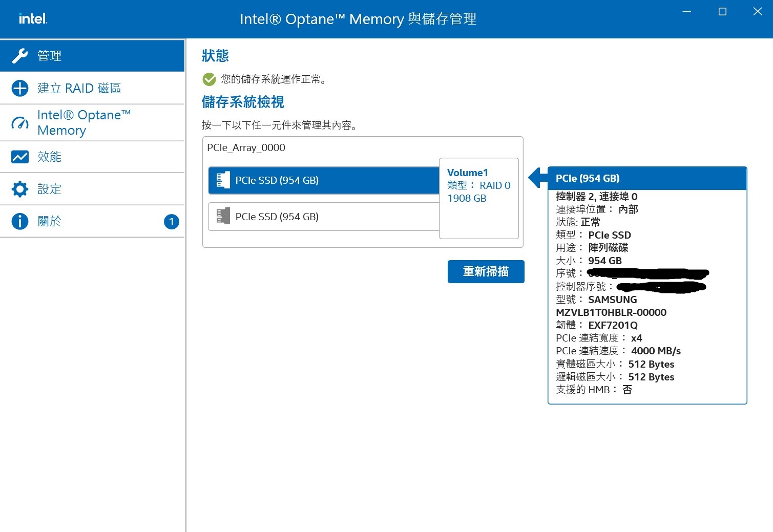Click the PCIe (954 GB) details panel header
Viewport: 773px width, 532px height.
click(646, 178)
